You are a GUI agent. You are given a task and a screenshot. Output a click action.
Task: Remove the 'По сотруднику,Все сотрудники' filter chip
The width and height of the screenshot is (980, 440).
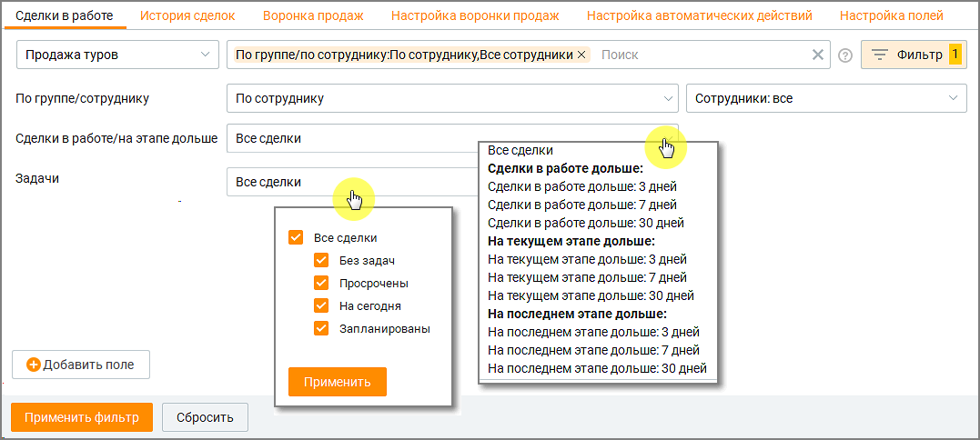(x=581, y=55)
